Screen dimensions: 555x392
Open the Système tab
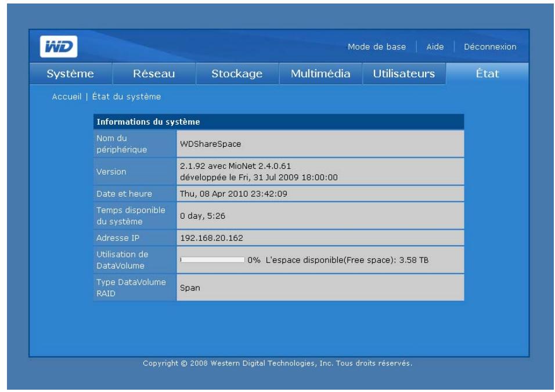70,74
